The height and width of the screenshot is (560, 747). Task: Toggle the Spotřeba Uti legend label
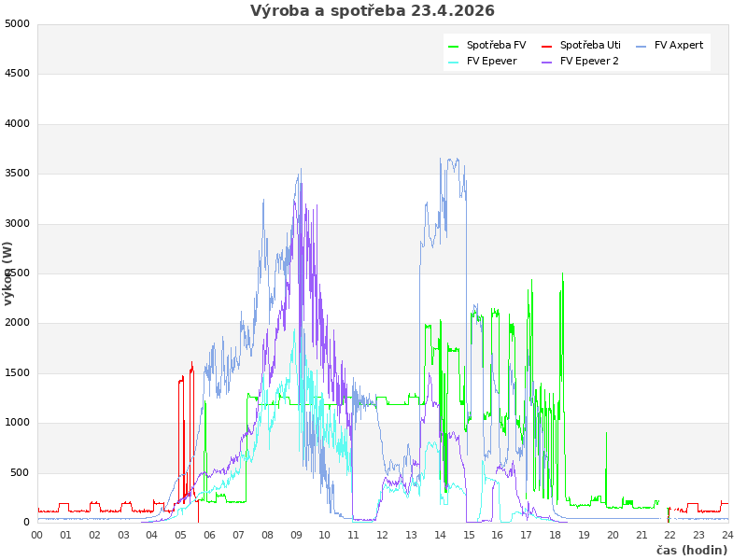tap(590, 45)
